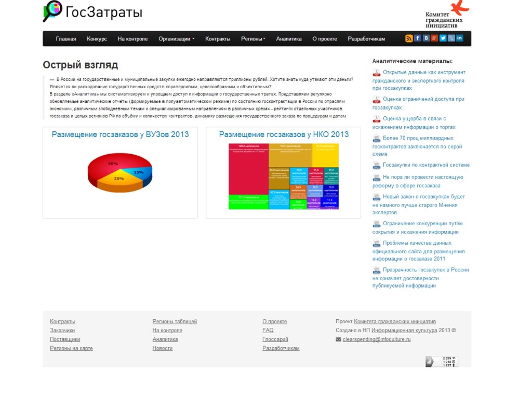Select the Конкурс navigation item
The width and height of the screenshot is (532, 398).
97,39
